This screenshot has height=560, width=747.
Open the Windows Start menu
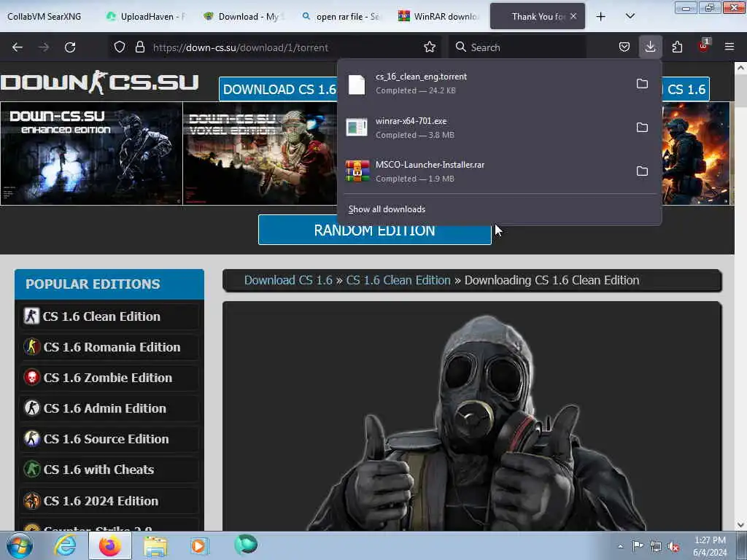(20, 545)
